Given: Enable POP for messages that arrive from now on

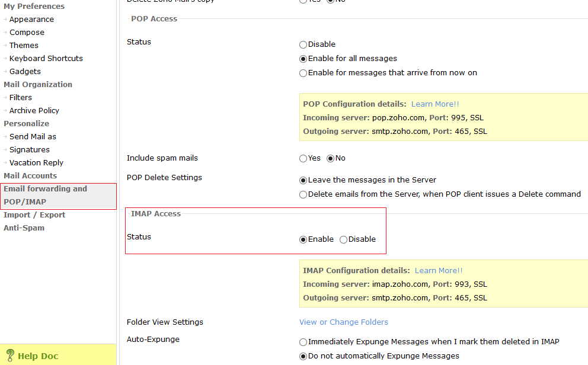Looking at the screenshot, I should [x=303, y=73].
